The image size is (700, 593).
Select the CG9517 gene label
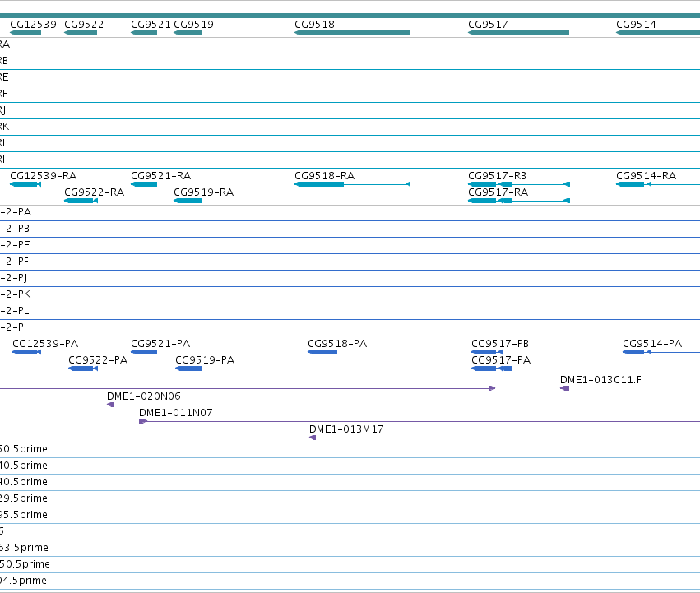488,25
